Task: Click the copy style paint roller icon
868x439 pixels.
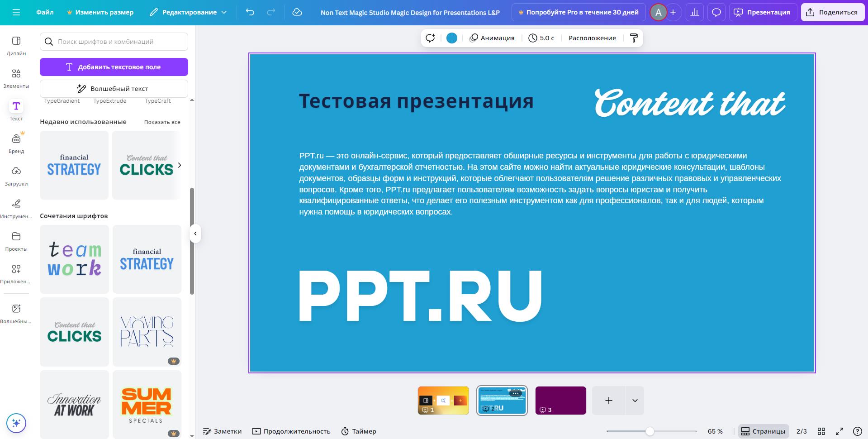Action: click(634, 38)
